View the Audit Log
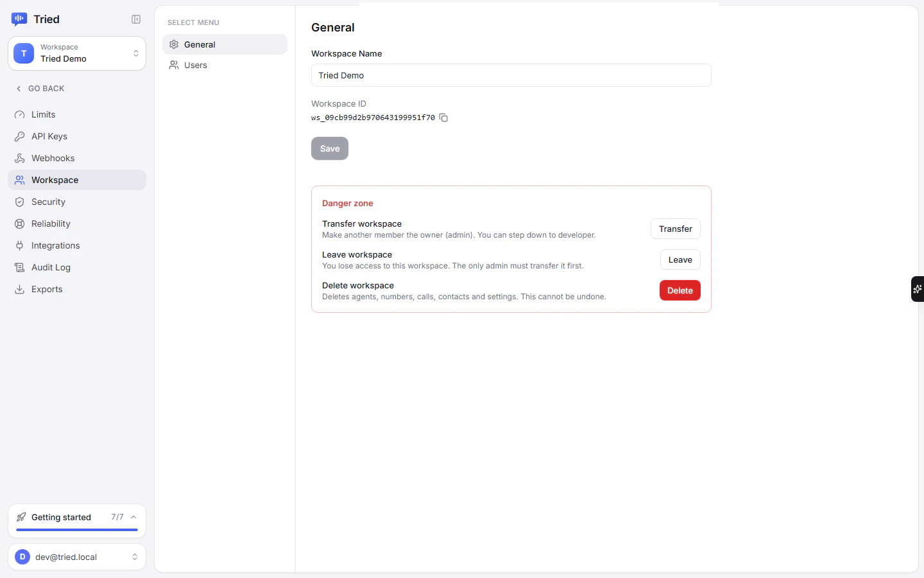 pyautogui.click(x=77, y=267)
